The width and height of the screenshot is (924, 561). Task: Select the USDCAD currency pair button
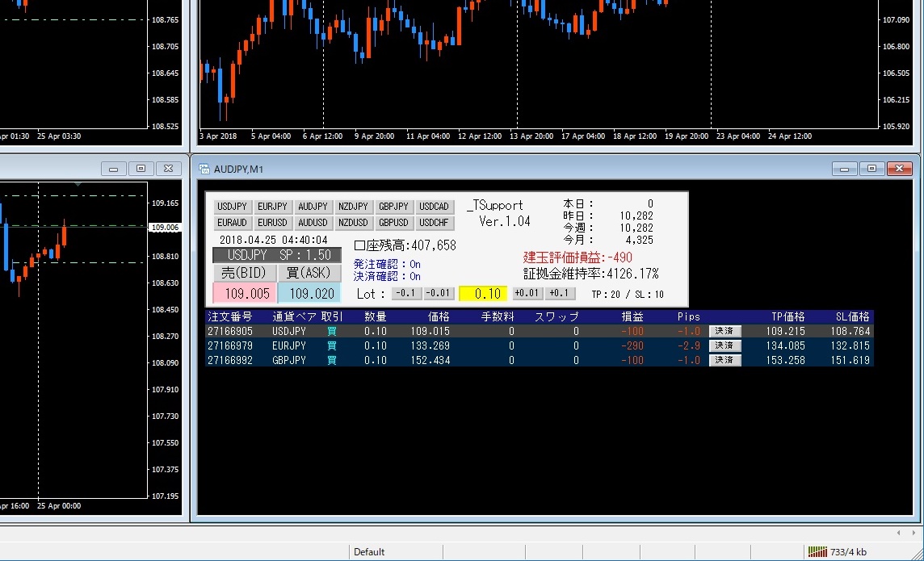tap(435, 207)
